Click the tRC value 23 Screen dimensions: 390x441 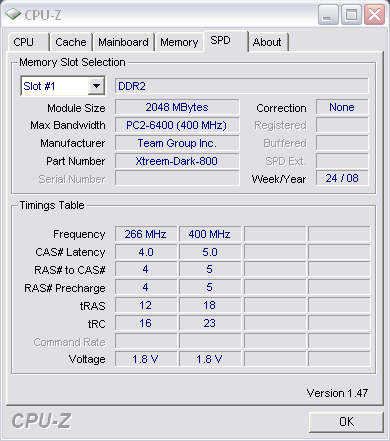[210, 323]
